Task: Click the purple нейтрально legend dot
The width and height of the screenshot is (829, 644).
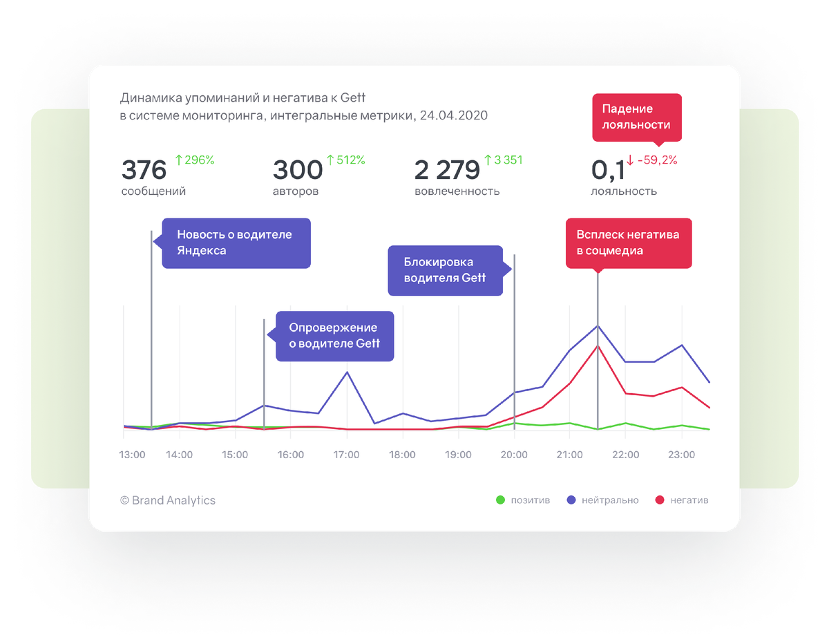Action: (x=571, y=500)
